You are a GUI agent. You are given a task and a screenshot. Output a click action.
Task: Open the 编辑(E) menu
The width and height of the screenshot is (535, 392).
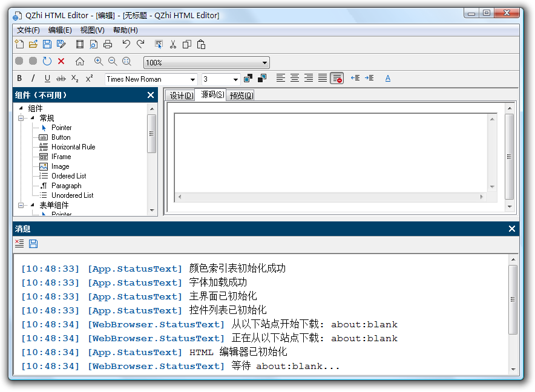click(60, 30)
